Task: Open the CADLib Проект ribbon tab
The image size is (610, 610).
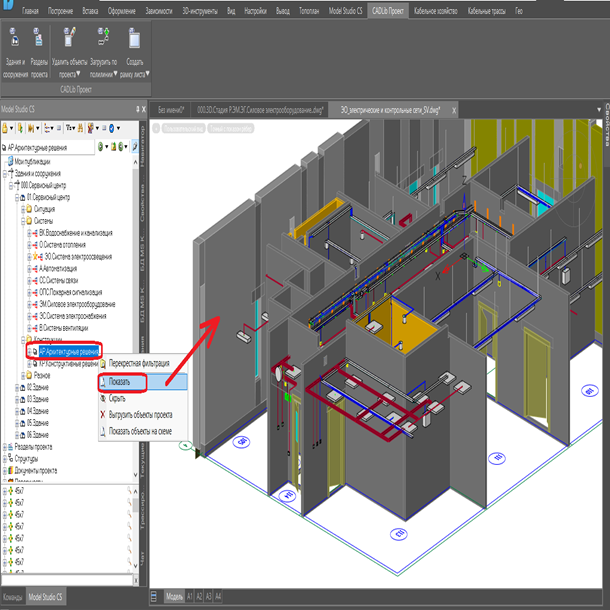Action: pos(391,9)
